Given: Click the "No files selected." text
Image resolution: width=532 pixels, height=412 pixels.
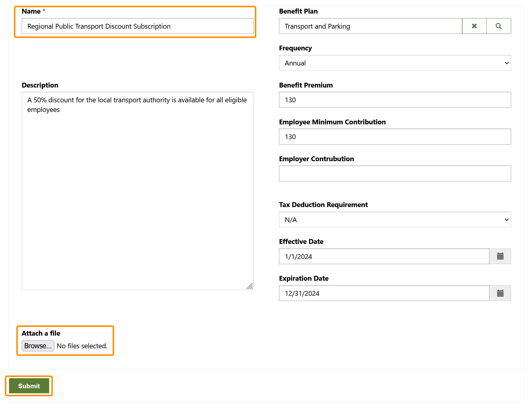Looking at the screenshot, I should pos(82,346).
